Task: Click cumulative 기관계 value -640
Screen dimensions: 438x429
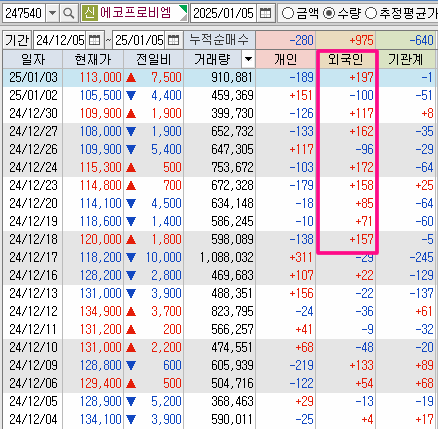Action: (x=421, y=40)
